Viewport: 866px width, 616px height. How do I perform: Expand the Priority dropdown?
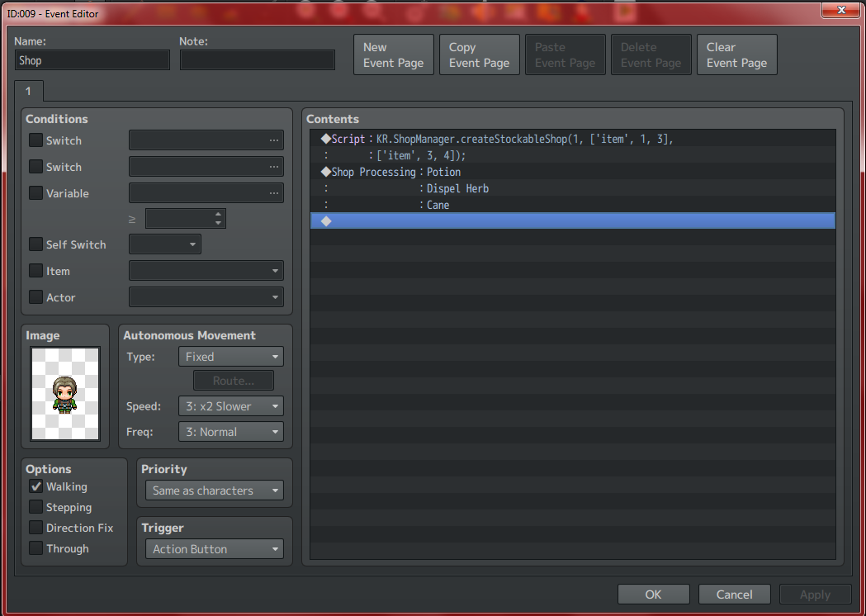point(215,490)
